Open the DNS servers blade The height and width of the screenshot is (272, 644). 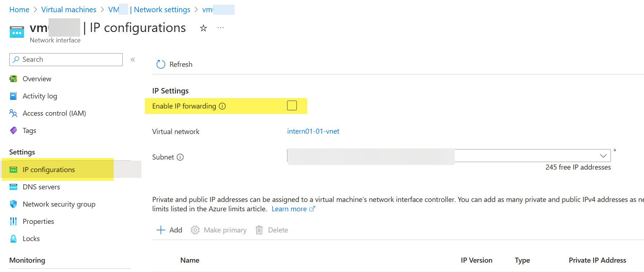[41, 187]
